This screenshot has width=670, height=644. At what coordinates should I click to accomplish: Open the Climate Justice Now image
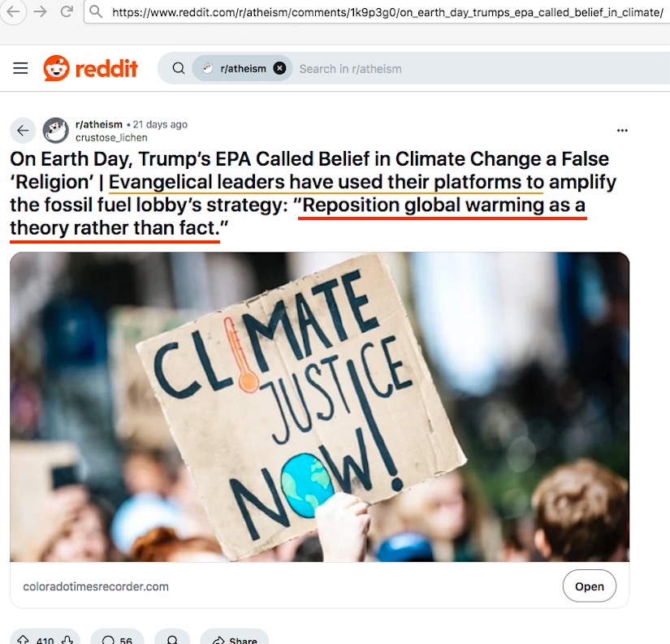319,406
